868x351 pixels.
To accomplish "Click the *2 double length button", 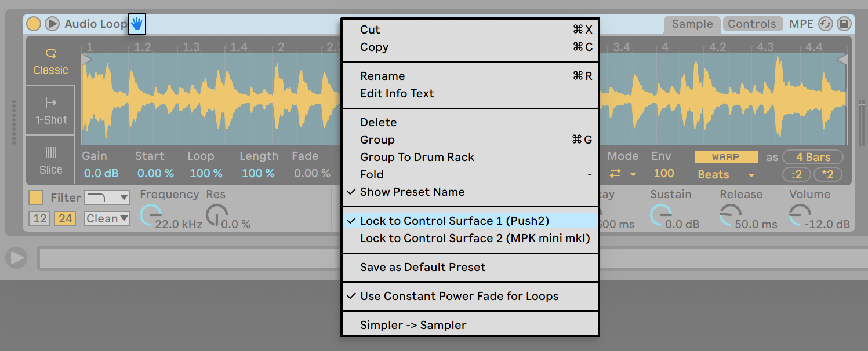I will 827,174.
